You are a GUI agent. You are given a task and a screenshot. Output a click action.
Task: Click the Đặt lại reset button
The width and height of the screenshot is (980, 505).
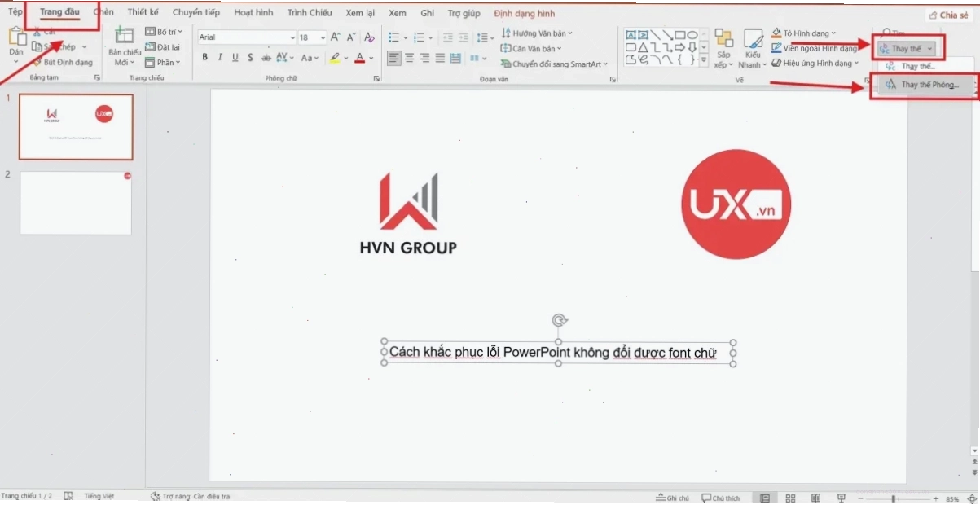click(x=162, y=47)
